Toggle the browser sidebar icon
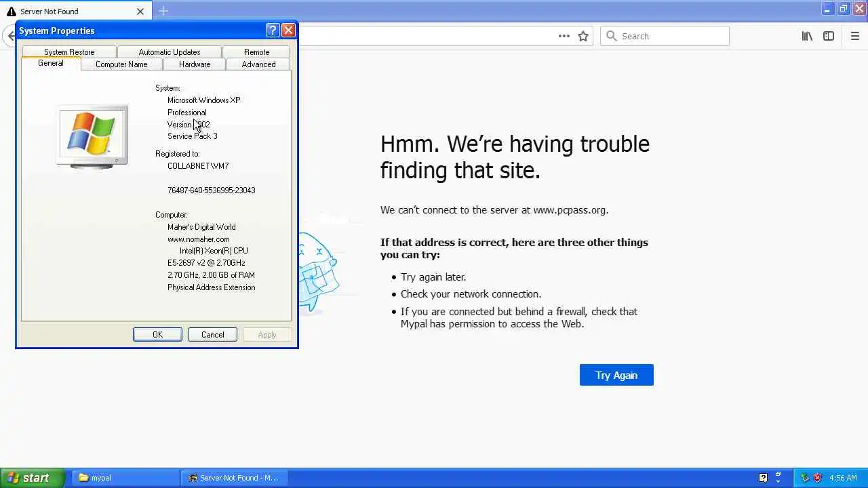The width and height of the screenshot is (868, 488). click(829, 36)
